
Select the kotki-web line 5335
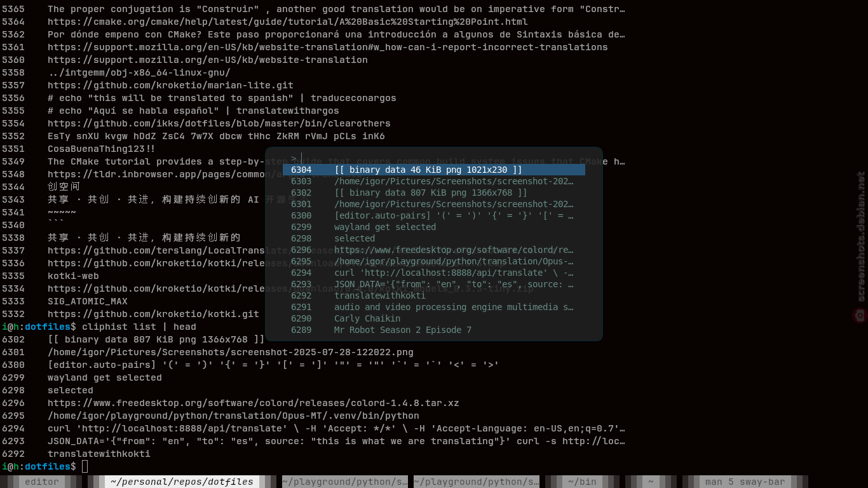pyautogui.click(x=73, y=276)
